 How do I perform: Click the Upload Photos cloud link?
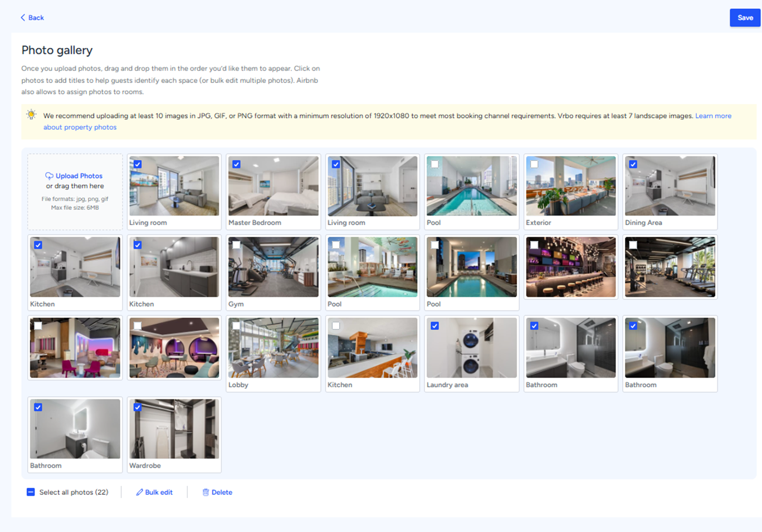click(74, 175)
